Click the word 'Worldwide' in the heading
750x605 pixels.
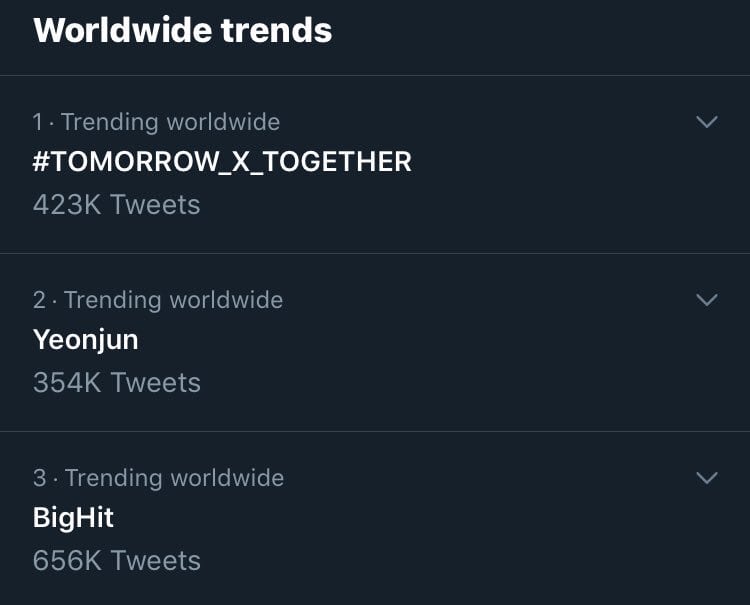[x=122, y=30]
